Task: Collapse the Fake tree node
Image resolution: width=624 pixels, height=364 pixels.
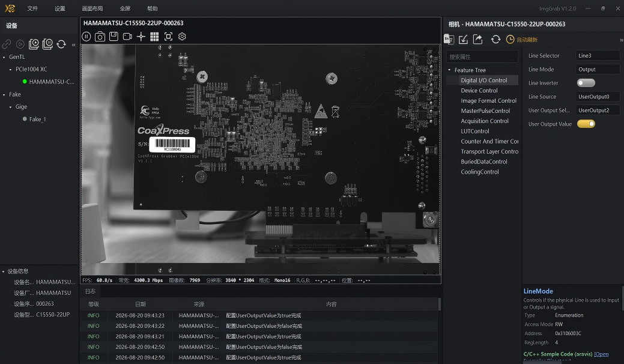Action: (4, 95)
